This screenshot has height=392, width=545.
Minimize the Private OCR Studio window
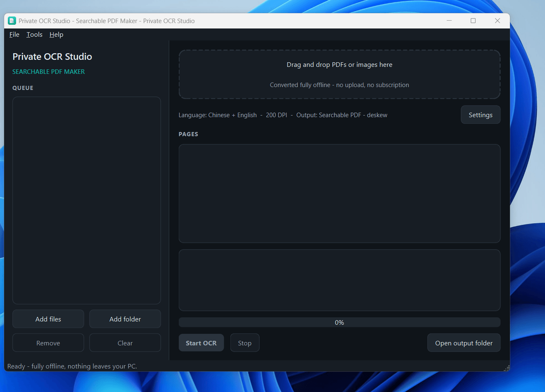[449, 21]
